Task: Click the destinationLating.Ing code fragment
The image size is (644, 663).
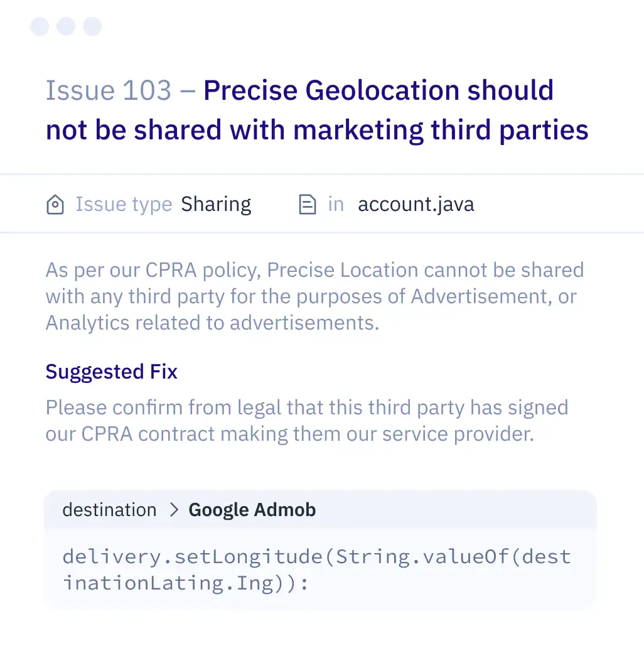Action: click(x=157, y=583)
